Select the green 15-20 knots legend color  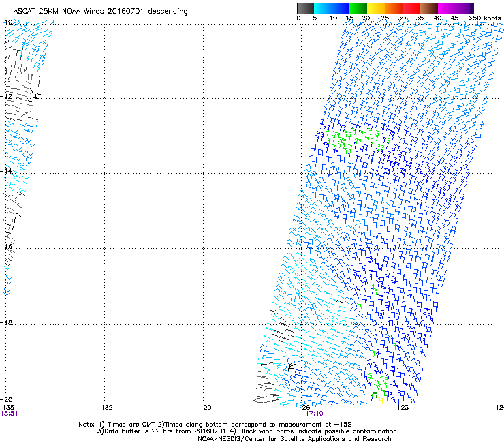[x=358, y=8]
